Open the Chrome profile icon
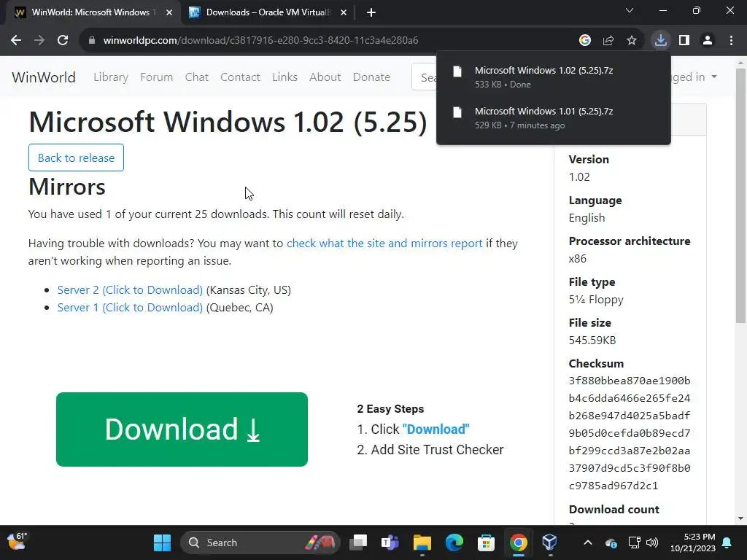Viewport: 747px width, 560px height. [708, 41]
